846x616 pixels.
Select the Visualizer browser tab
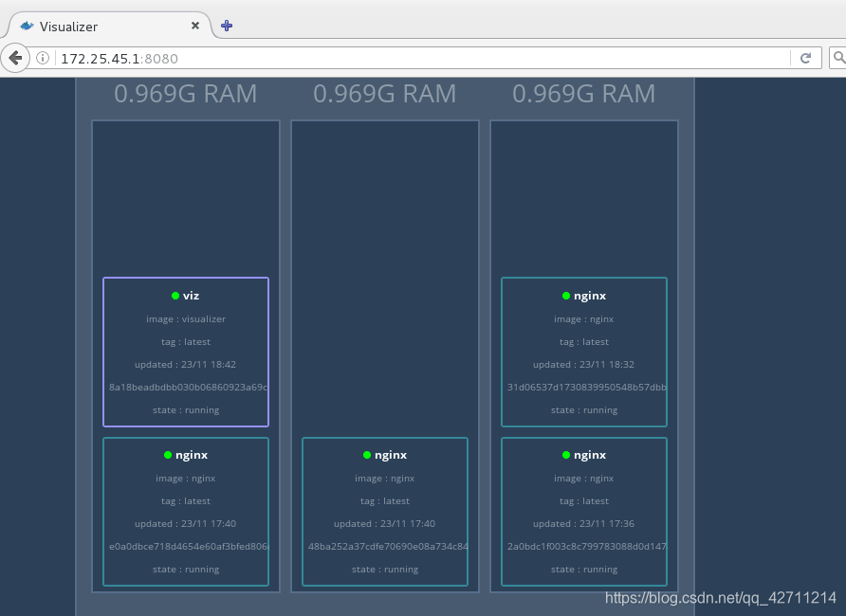(x=108, y=26)
